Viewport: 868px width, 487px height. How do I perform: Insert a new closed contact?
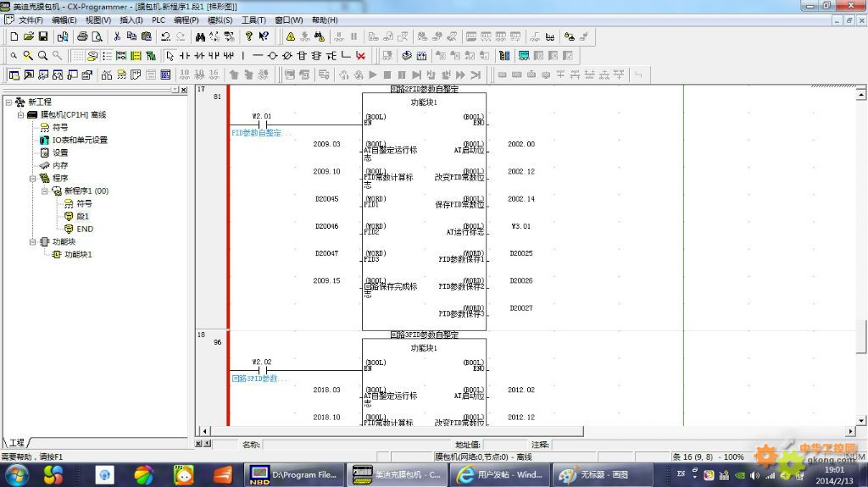[199, 56]
